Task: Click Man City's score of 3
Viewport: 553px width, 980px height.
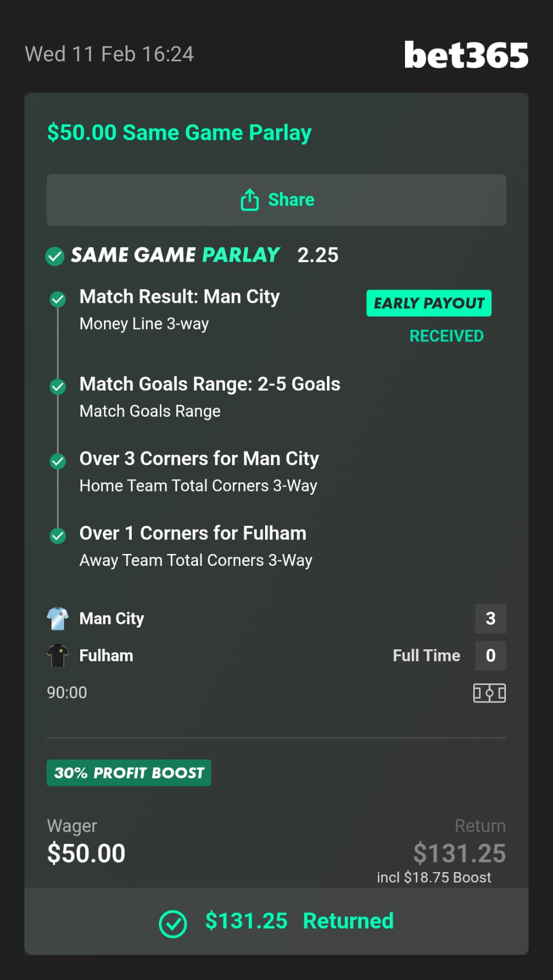Action: tap(490, 618)
